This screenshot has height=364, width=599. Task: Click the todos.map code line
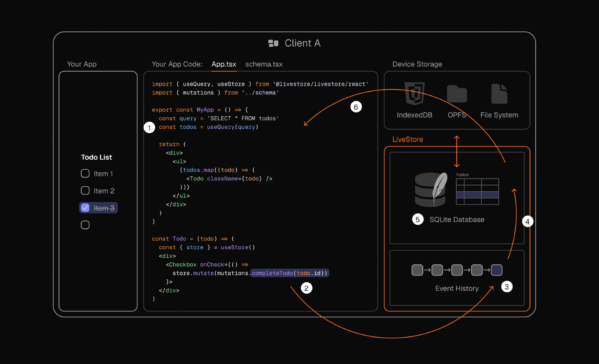click(x=217, y=170)
